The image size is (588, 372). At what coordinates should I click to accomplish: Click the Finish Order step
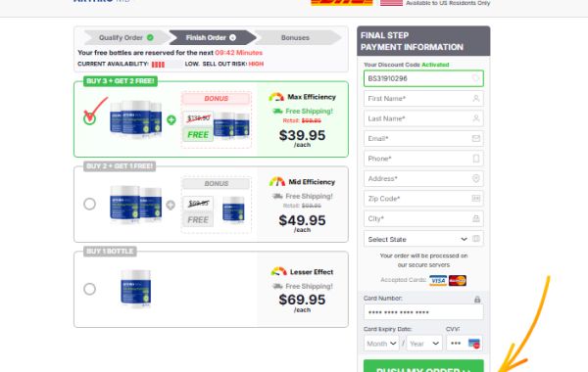211,38
